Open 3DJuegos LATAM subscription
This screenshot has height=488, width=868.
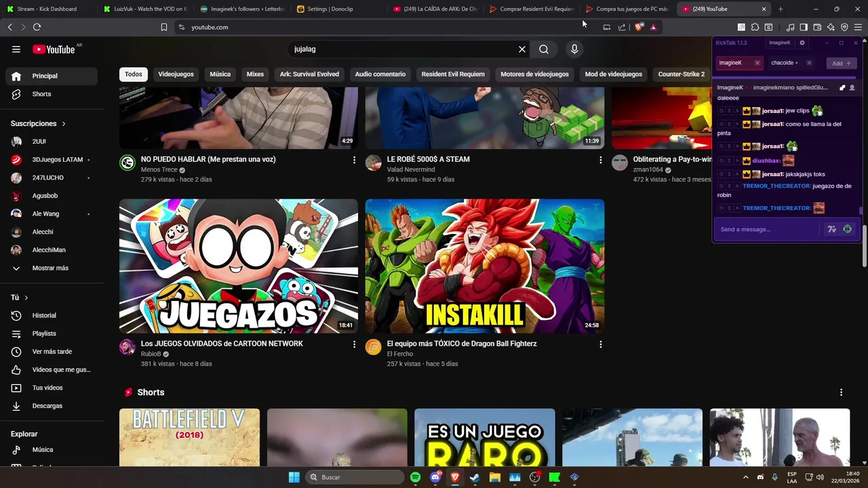53,160
